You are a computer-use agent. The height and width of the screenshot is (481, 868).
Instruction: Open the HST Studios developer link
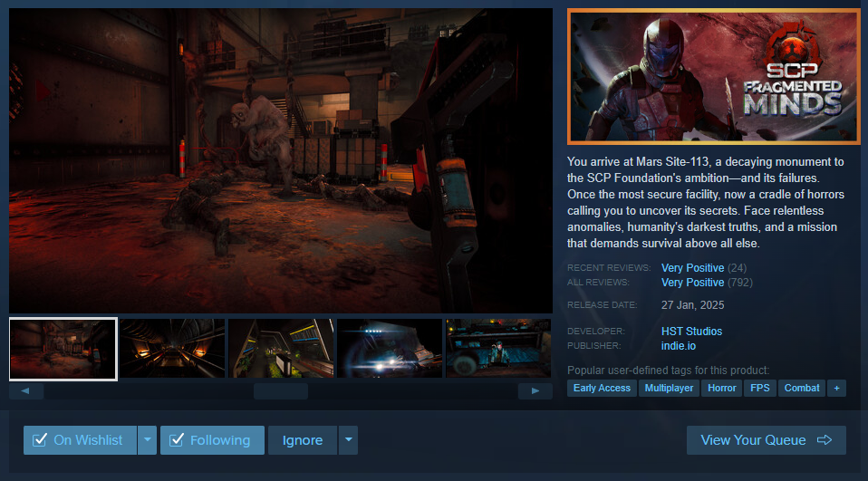point(691,331)
